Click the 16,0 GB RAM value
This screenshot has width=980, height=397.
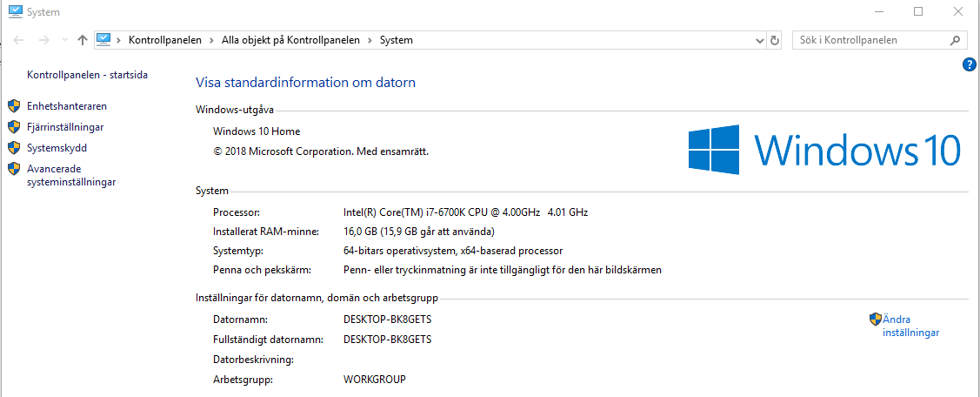(419, 232)
